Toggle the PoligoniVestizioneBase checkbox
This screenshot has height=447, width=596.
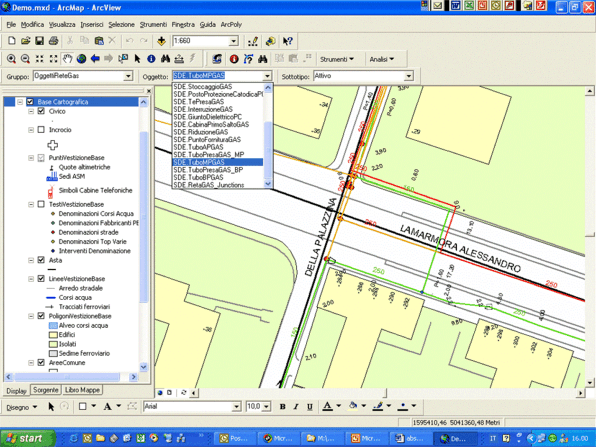(41, 316)
